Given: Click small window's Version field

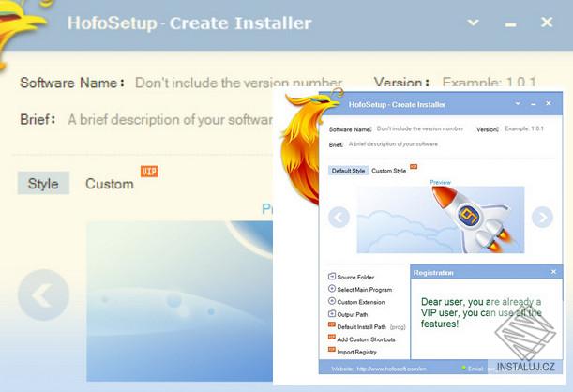Looking at the screenshot, I should coord(524,128).
